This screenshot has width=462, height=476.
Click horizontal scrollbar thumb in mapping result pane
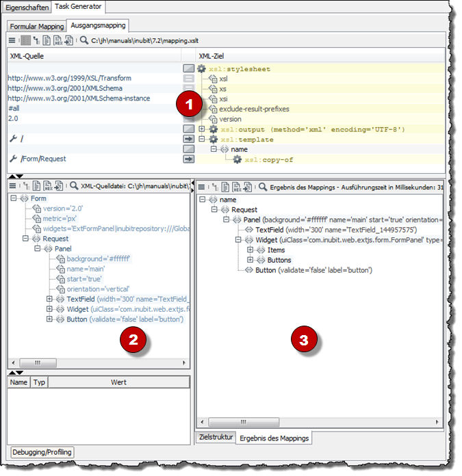(244, 422)
